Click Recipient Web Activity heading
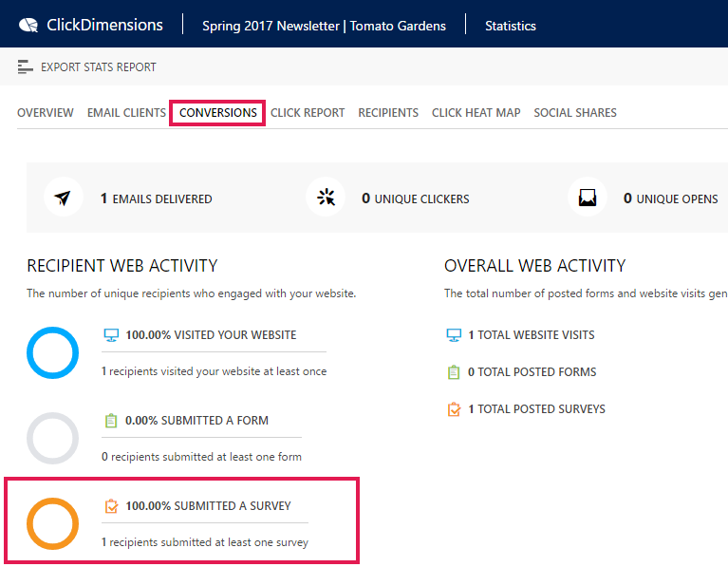 (x=122, y=266)
